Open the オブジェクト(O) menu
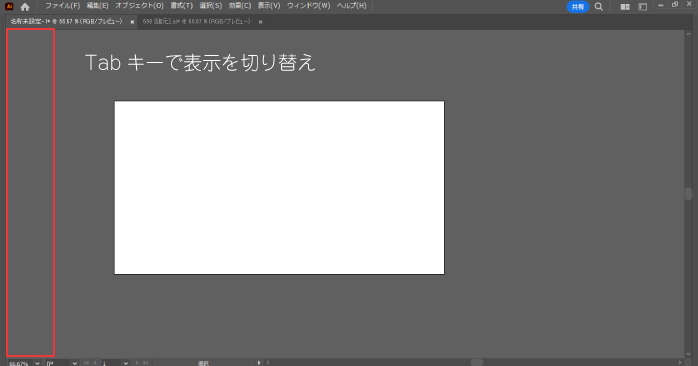Image resolution: width=698 pixels, height=366 pixels. pyautogui.click(x=139, y=6)
